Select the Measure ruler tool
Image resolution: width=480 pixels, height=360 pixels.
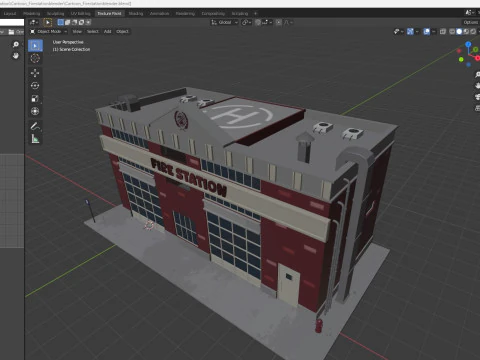35,139
